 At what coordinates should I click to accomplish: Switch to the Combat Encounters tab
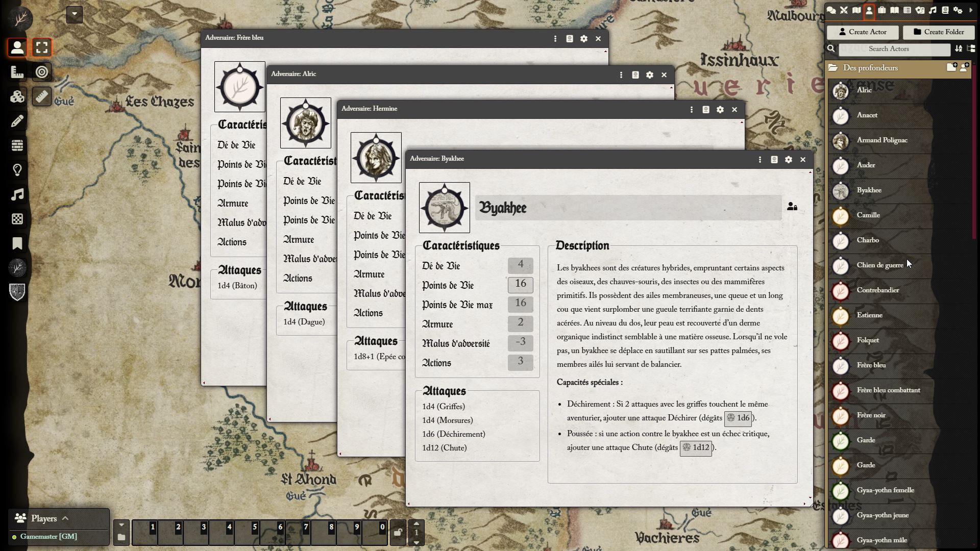[844, 10]
